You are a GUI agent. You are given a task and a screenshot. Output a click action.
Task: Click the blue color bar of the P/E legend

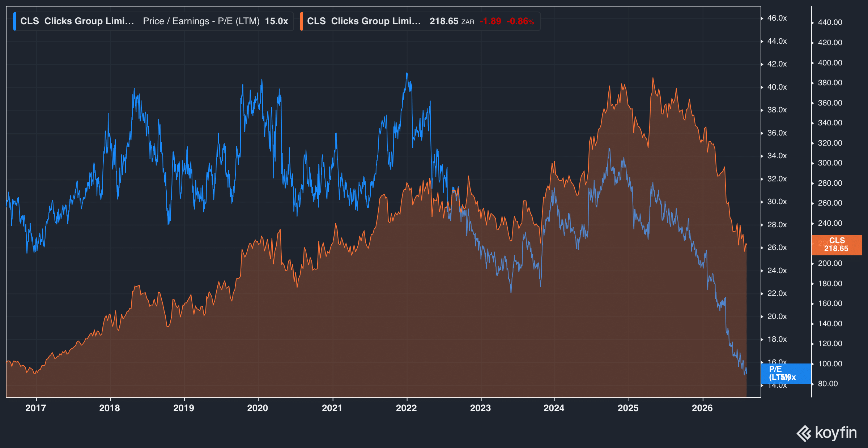pyautogui.click(x=14, y=21)
